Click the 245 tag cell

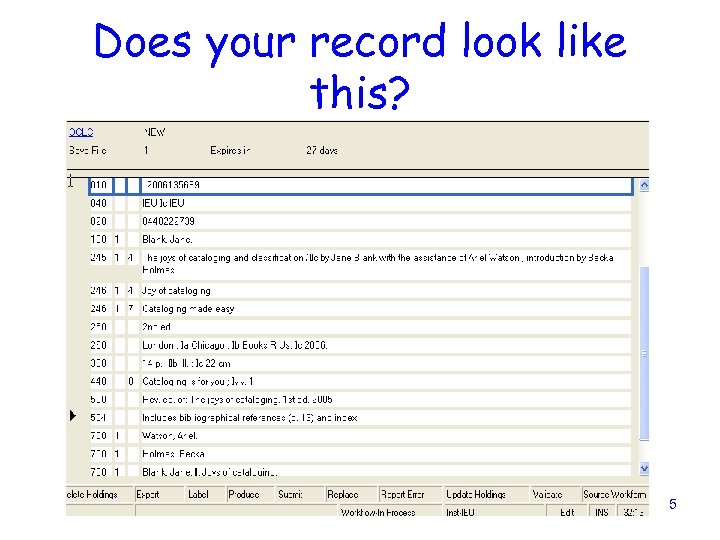click(x=100, y=258)
